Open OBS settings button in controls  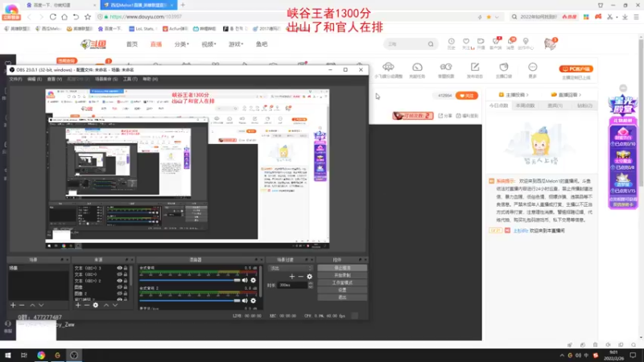(x=342, y=290)
